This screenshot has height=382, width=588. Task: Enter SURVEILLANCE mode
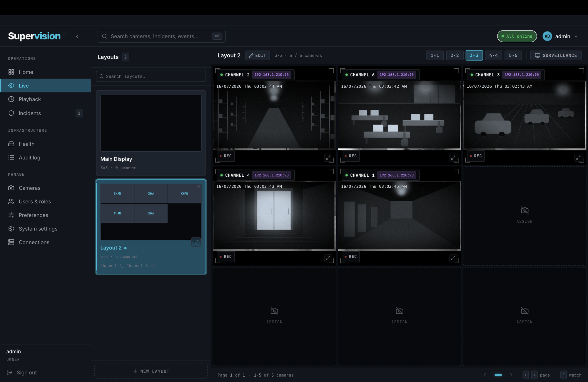[556, 55]
